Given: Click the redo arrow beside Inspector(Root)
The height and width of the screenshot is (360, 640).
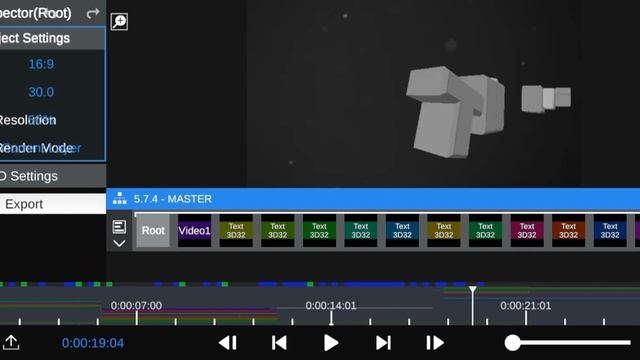Looking at the screenshot, I should point(93,13).
